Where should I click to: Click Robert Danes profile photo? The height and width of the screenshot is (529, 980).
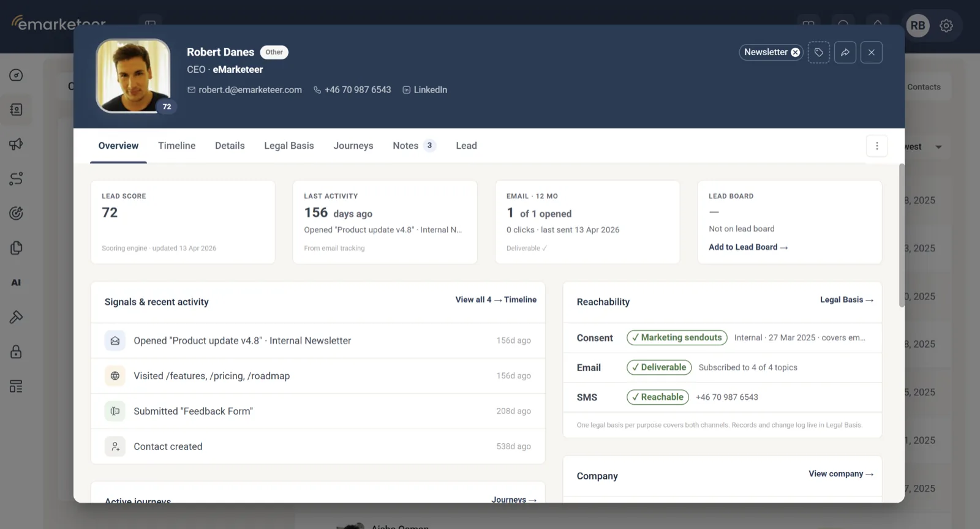point(134,76)
